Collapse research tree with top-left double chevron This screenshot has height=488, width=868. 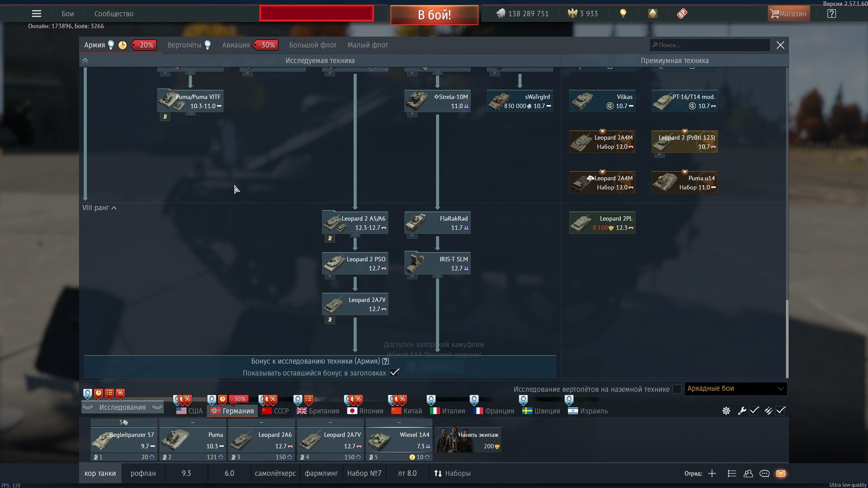(x=85, y=61)
